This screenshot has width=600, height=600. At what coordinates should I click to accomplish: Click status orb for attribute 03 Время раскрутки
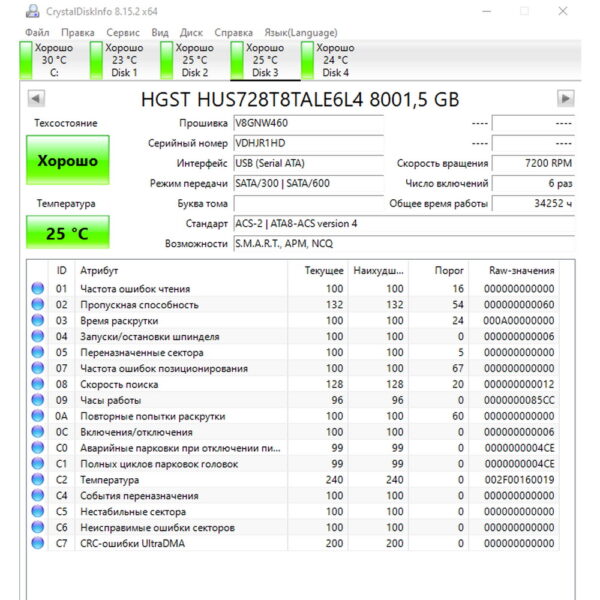point(38,320)
